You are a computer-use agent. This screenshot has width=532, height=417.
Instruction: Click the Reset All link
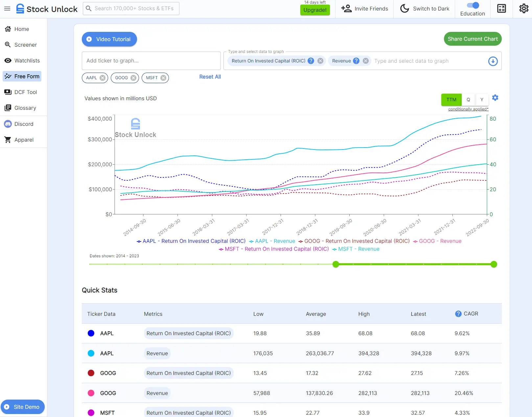coord(210,77)
